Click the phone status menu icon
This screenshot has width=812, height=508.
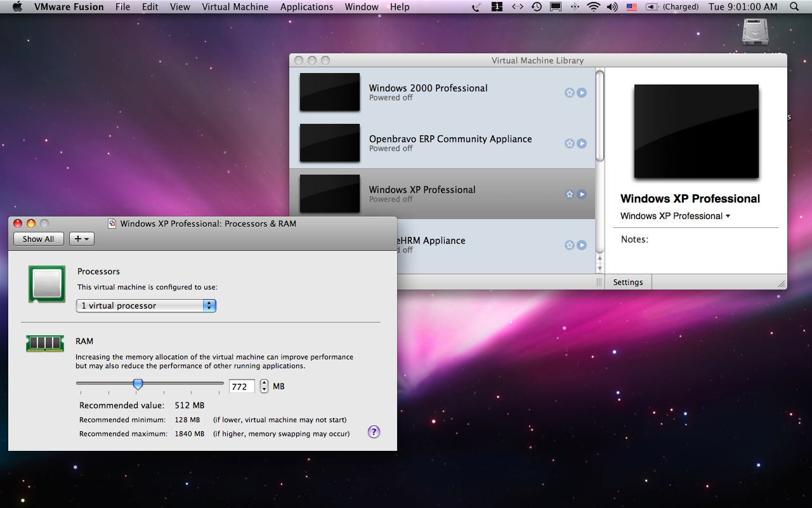click(x=477, y=7)
